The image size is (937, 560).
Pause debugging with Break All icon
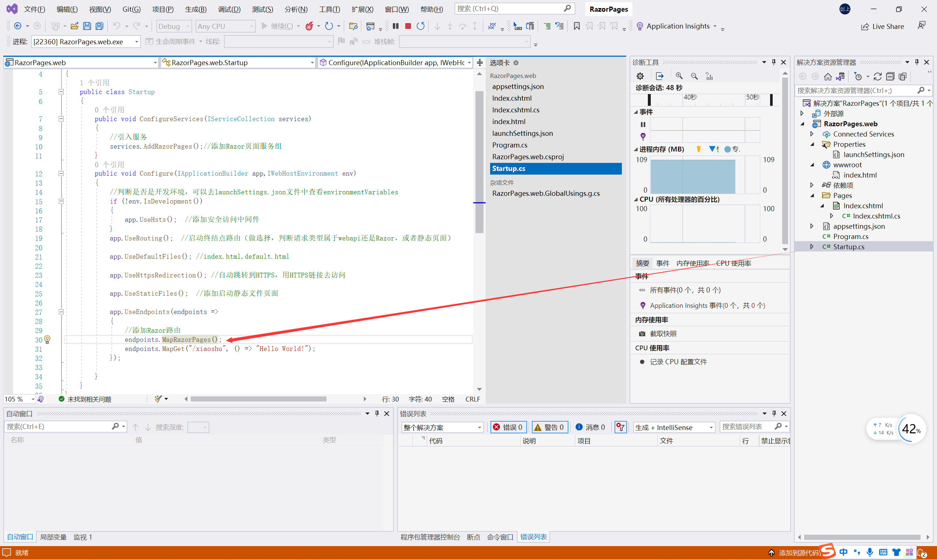pyautogui.click(x=395, y=26)
